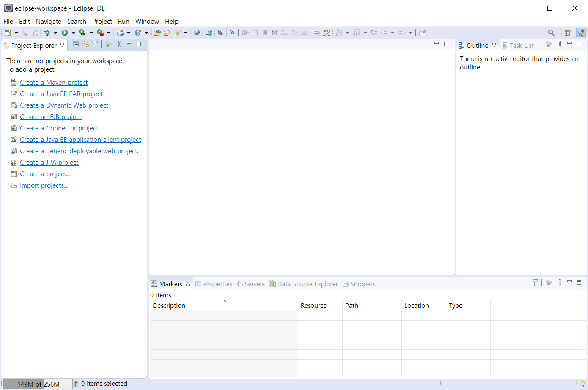The width and height of the screenshot is (588, 390).
Task: Toggle Link with Editor in Project Explorer
Action: (x=85, y=44)
